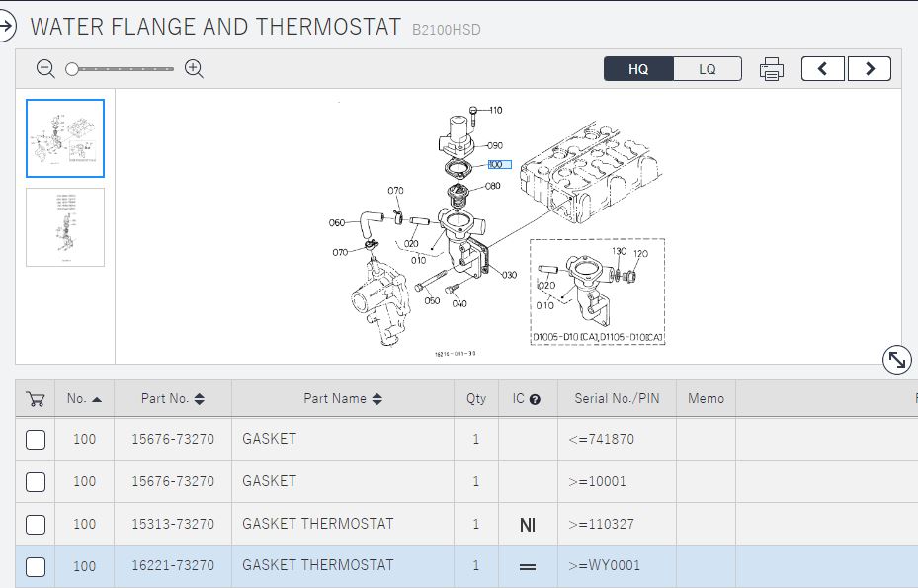Click the print icon
The height and width of the screenshot is (588, 918).
click(772, 68)
